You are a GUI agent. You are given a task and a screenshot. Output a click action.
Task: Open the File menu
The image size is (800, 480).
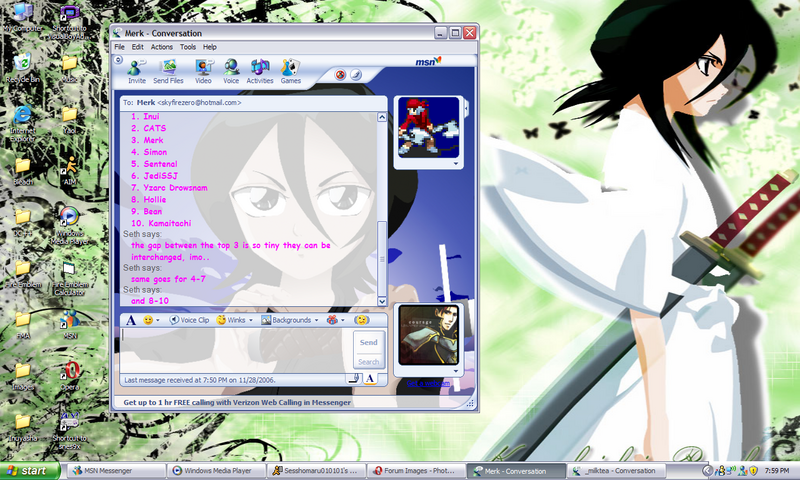pyautogui.click(x=119, y=47)
